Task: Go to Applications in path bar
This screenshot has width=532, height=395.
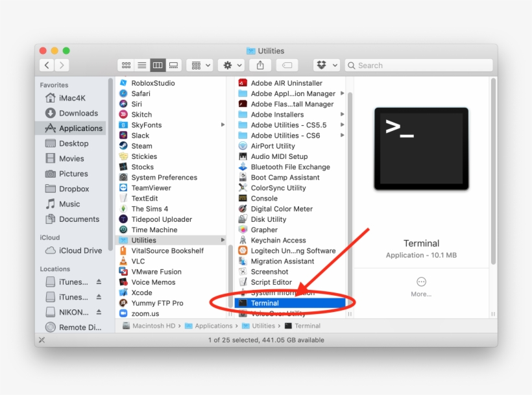Action: tap(209, 326)
